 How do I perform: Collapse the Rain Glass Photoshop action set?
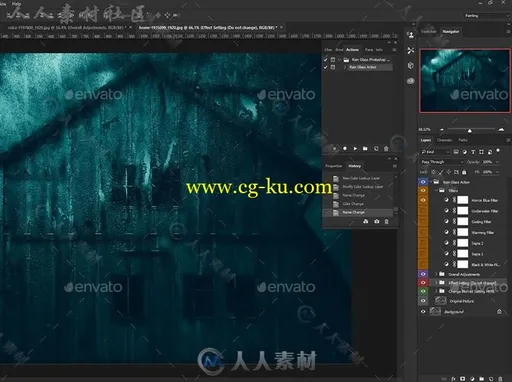pyautogui.click(x=340, y=60)
